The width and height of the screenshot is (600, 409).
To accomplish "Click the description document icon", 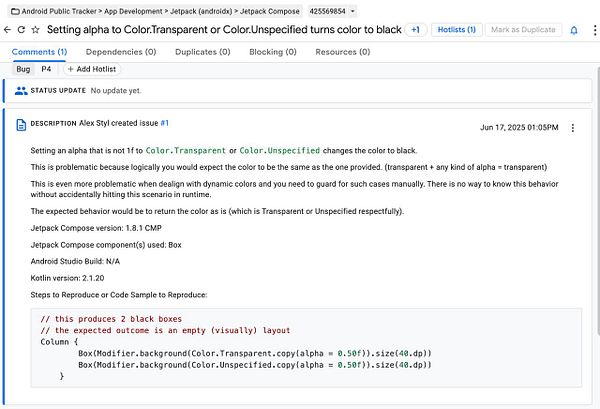I will [x=21, y=125].
